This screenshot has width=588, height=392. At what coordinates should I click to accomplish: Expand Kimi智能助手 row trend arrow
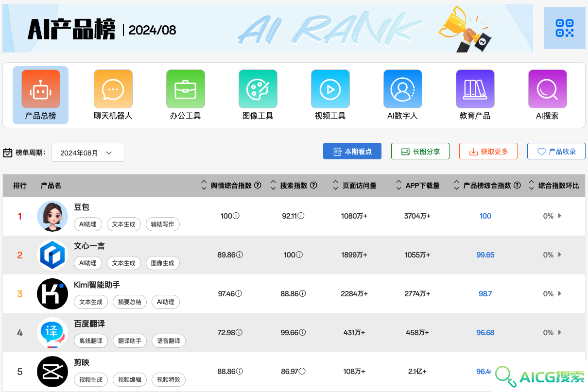pos(560,293)
